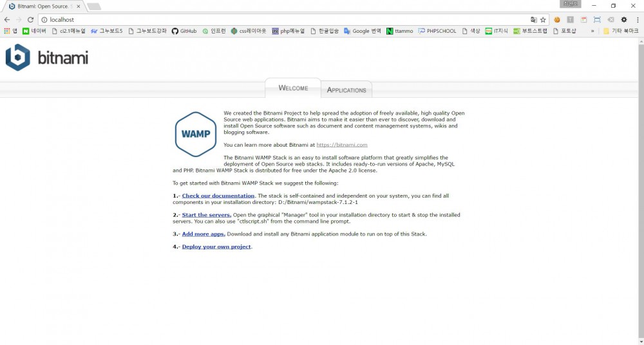
Task: Open the ttammo bookmark
Action: point(400,31)
